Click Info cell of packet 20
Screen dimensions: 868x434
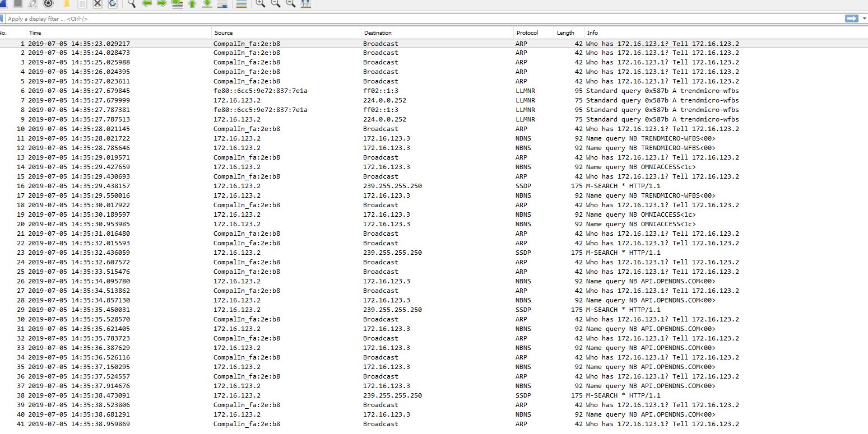point(641,224)
